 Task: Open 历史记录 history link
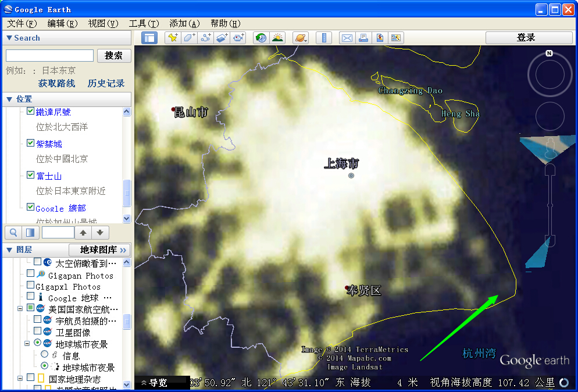(106, 83)
